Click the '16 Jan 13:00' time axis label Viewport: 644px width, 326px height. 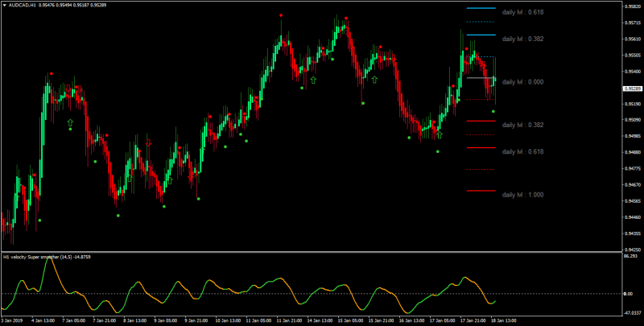(x=411, y=320)
